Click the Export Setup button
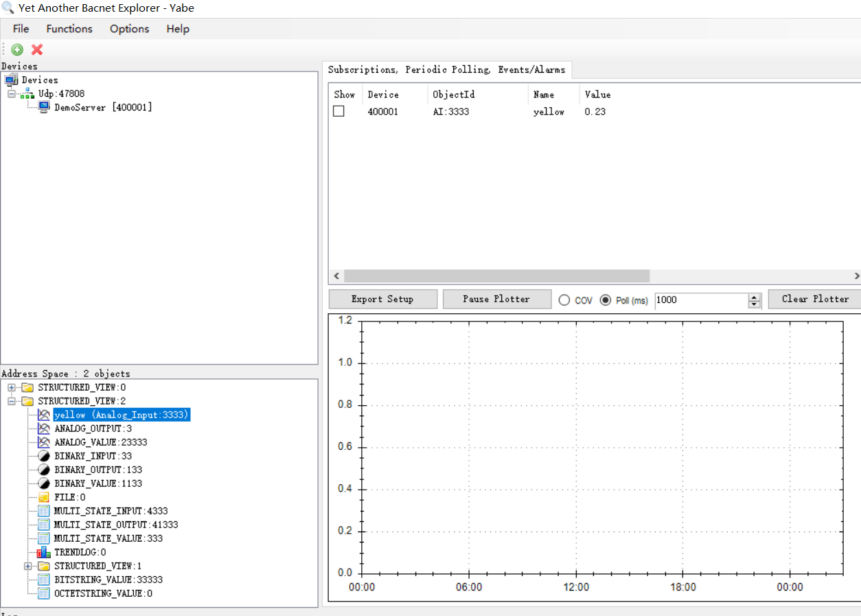This screenshot has width=861, height=616. point(382,299)
